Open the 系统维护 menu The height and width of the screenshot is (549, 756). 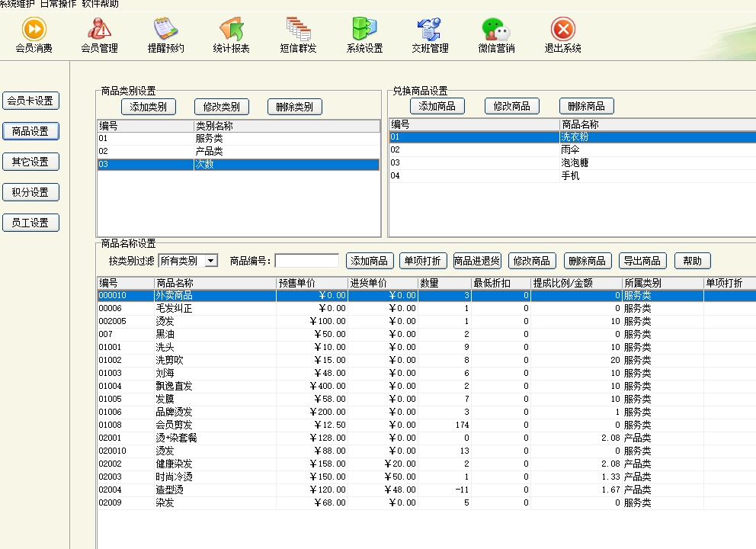[x=17, y=4]
